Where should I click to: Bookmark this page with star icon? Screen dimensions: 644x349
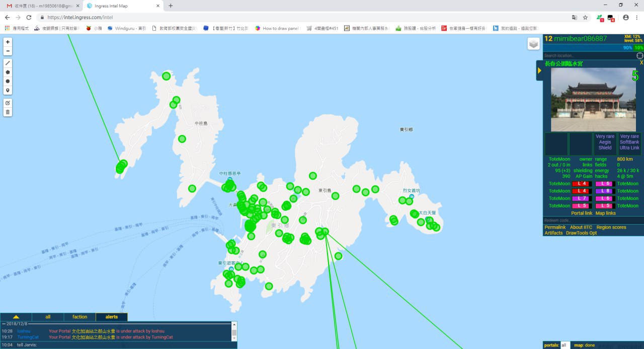tap(585, 17)
